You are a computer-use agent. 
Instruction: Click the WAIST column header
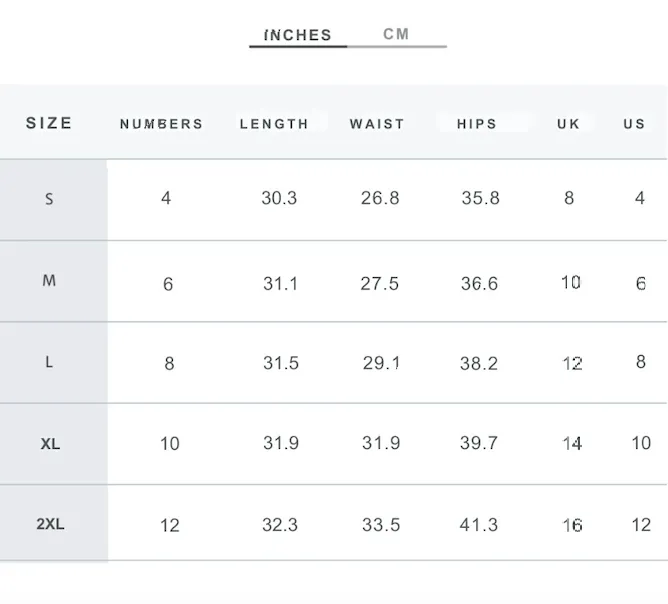(377, 124)
